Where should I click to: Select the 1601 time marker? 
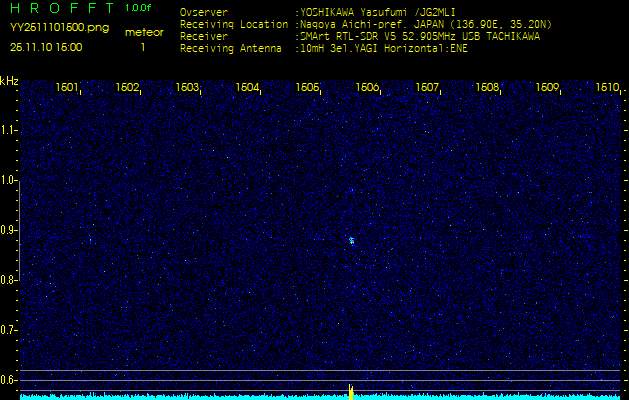click(x=67, y=88)
